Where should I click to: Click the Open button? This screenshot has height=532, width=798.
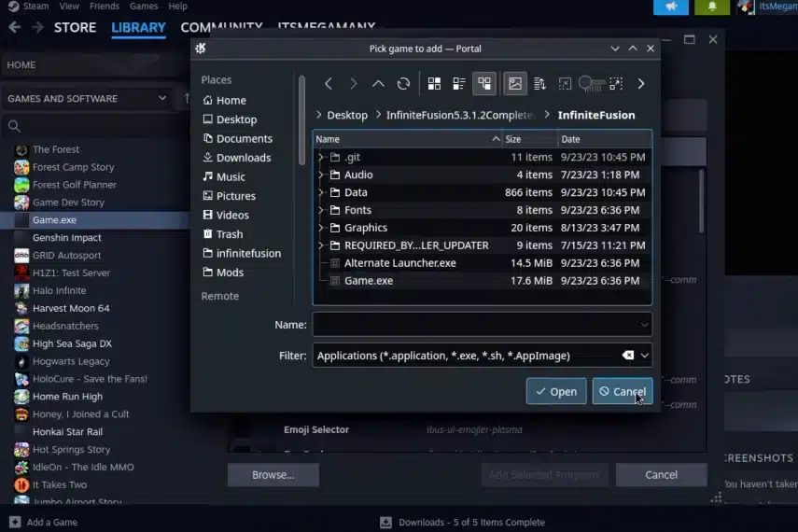[556, 391]
